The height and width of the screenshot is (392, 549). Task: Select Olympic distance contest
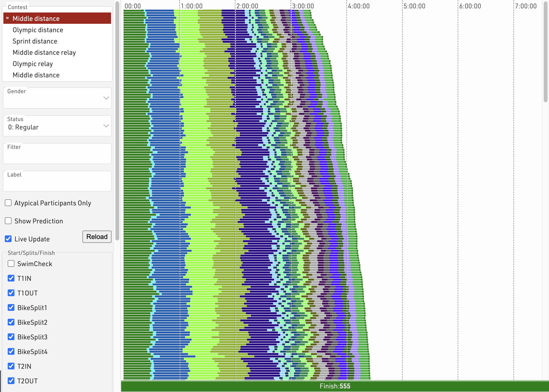click(x=38, y=30)
